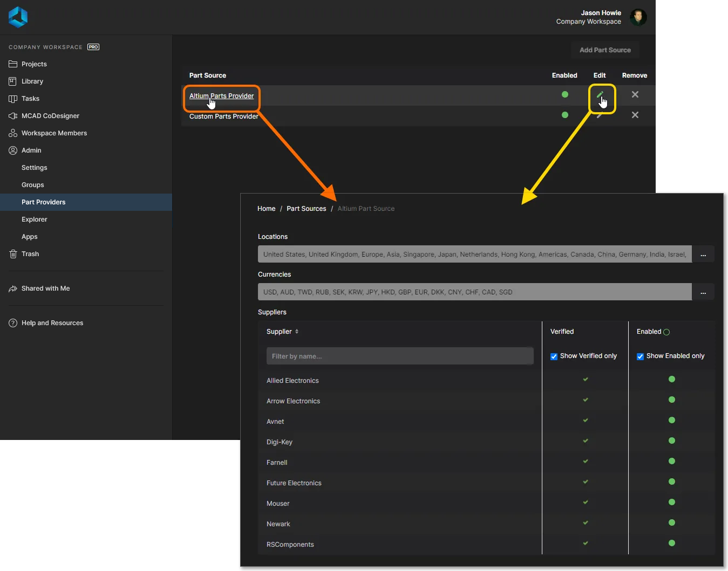This screenshot has height=571, width=728.
Task: Click the Admin icon in sidebar
Action: click(x=13, y=150)
